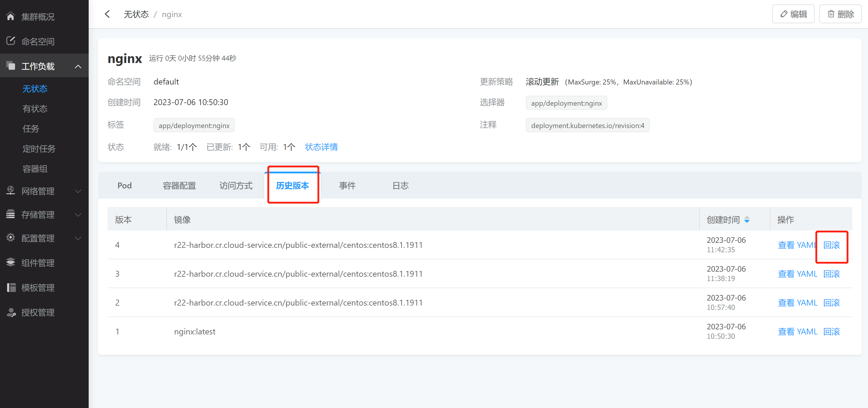Click the nginx:latest image cell
This screenshot has height=408, width=868.
click(x=195, y=331)
